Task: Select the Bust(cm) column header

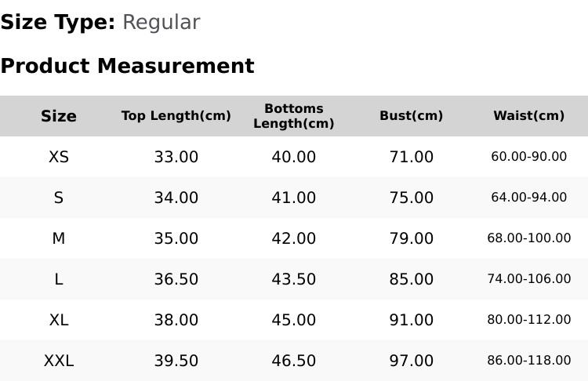Action: click(x=411, y=116)
